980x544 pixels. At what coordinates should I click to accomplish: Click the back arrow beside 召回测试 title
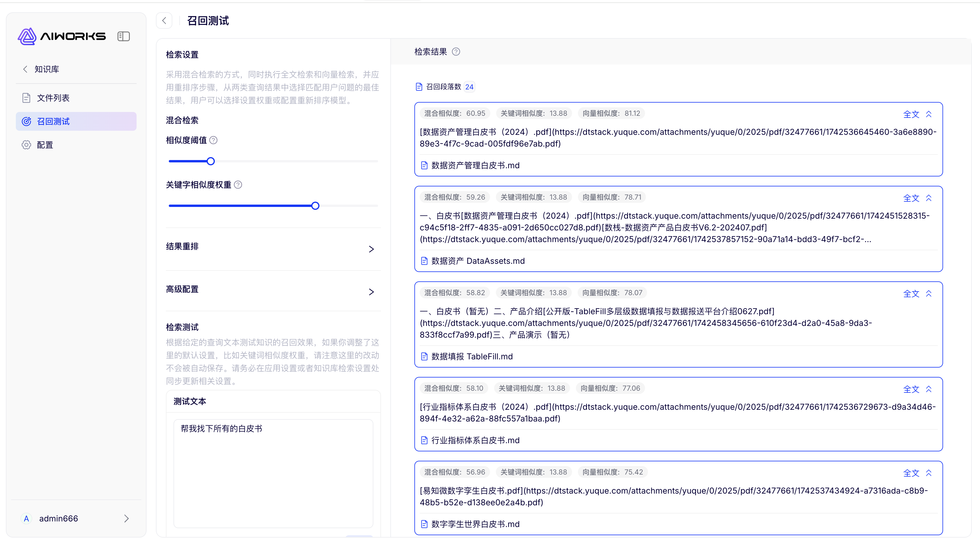(x=164, y=21)
